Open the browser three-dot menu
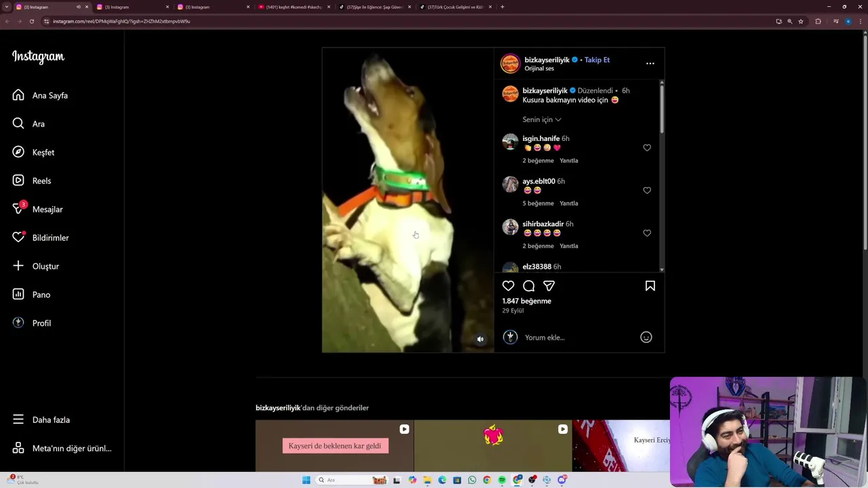This screenshot has width=868, height=488. (859, 21)
